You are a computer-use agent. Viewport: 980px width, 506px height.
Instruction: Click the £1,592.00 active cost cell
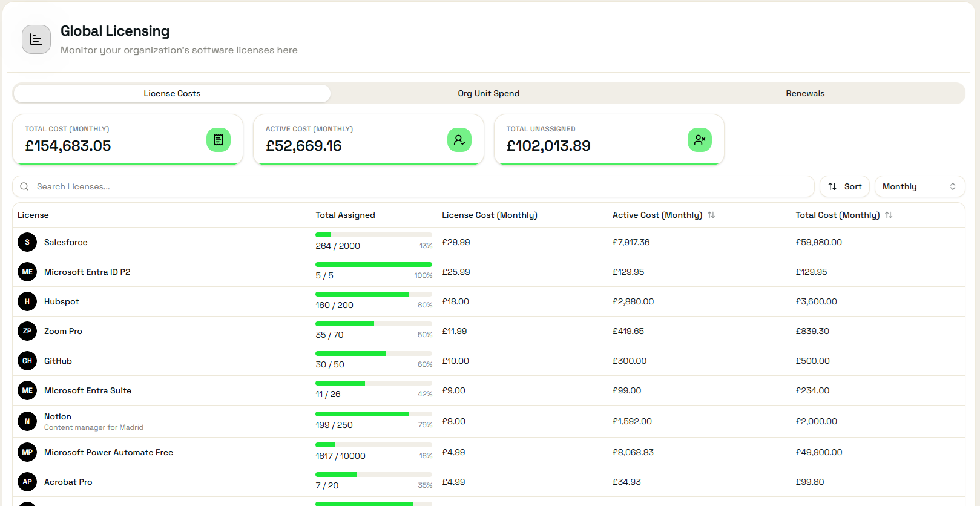(632, 421)
